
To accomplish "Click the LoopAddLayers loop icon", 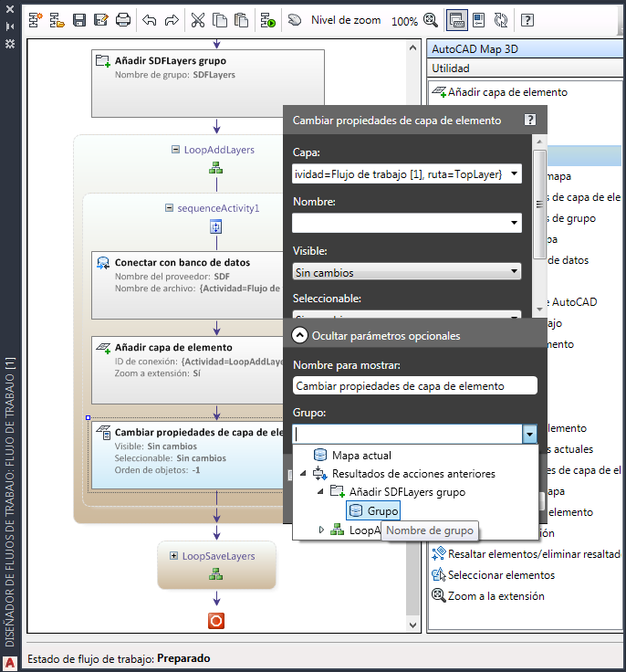I will (x=216, y=168).
